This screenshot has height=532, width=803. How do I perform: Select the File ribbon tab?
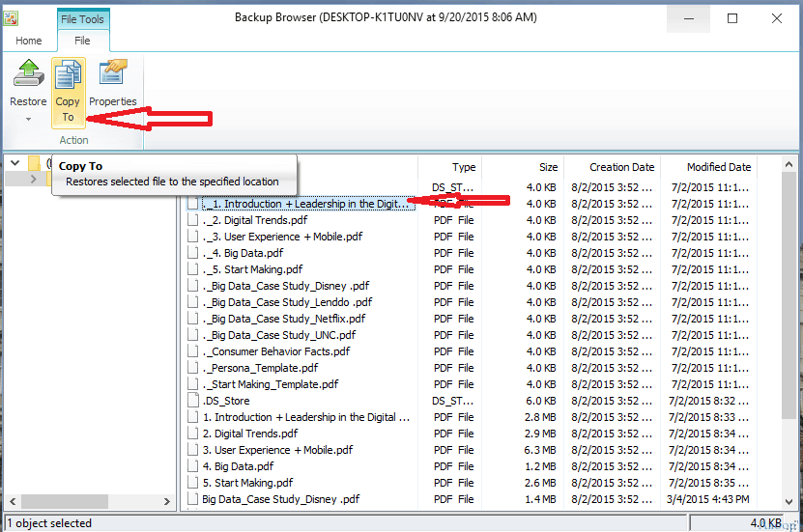[x=82, y=41]
